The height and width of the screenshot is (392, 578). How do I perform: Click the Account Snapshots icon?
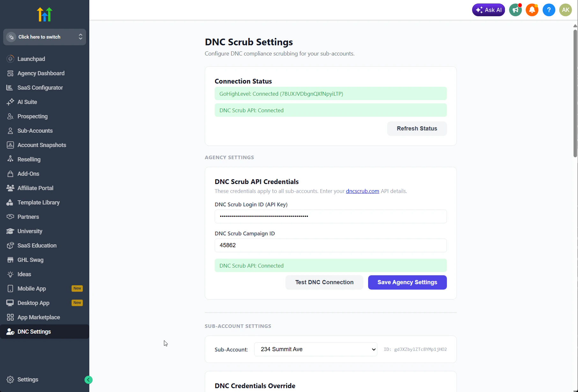10,145
